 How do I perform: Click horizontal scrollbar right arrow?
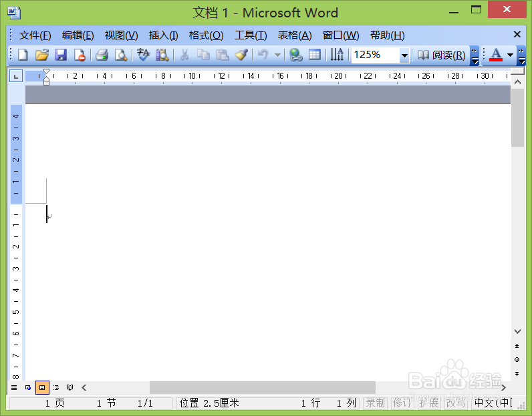[x=503, y=387]
